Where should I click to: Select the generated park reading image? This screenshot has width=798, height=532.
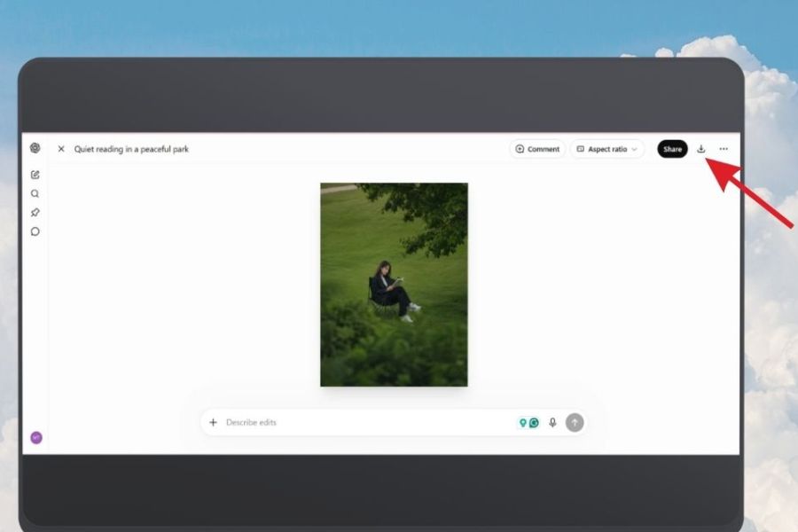[394, 285]
